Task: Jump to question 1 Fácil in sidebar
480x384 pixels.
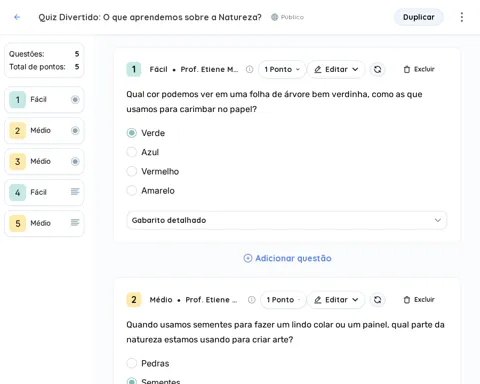Action: pos(44,99)
